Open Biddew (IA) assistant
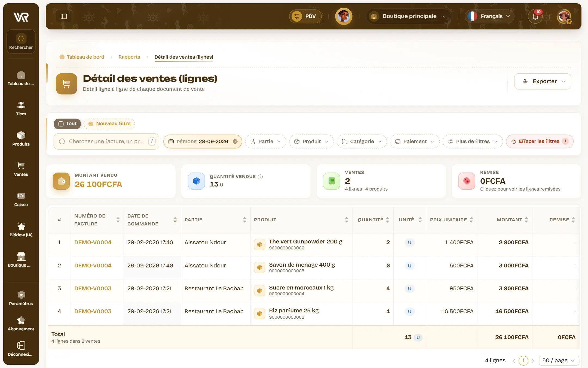This screenshot has height=368, width=588. [21, 230]
